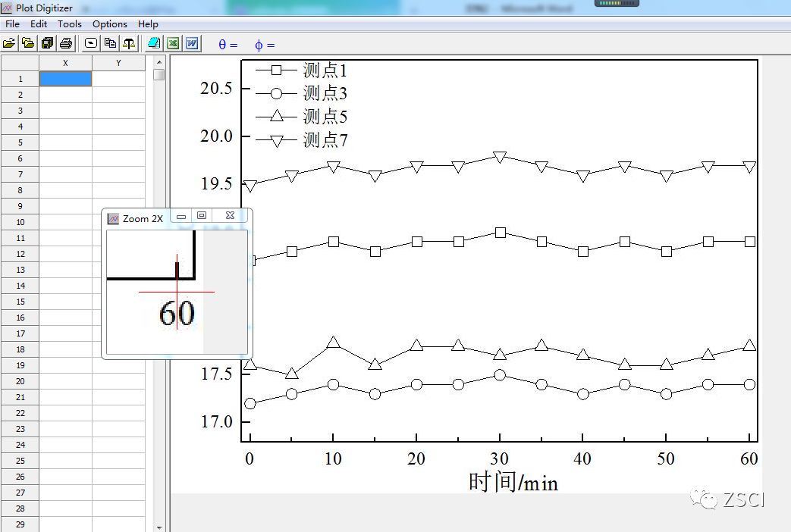The height and width of the screenshot is (532, 791).
Task: Click the 20.5 label on y-axis
Action: coord(216,88)
